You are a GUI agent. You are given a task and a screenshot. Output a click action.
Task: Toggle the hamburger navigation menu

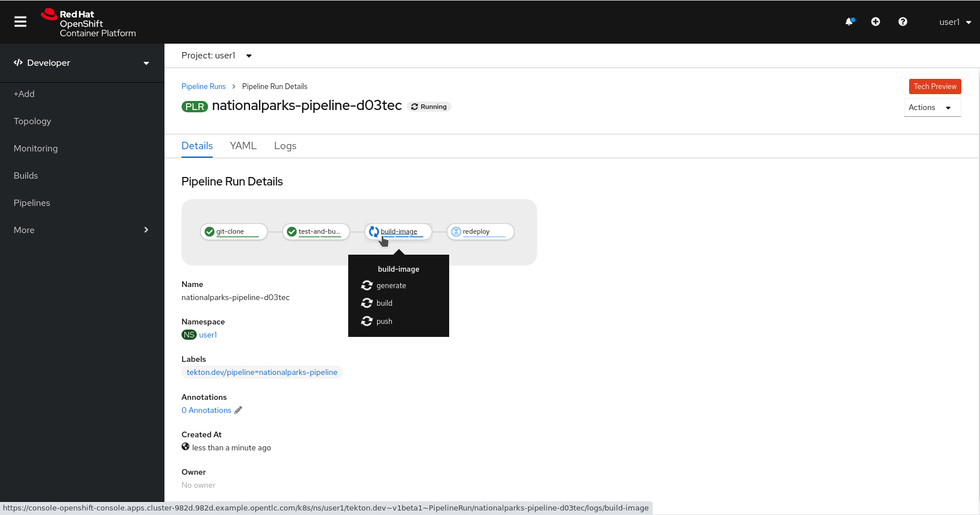point(20,22)
